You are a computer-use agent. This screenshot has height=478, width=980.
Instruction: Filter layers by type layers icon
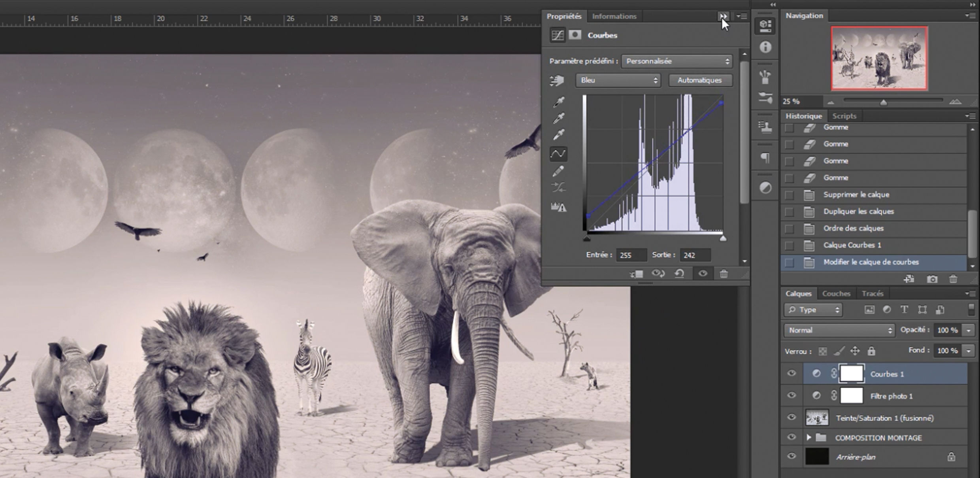pos(904,310)
